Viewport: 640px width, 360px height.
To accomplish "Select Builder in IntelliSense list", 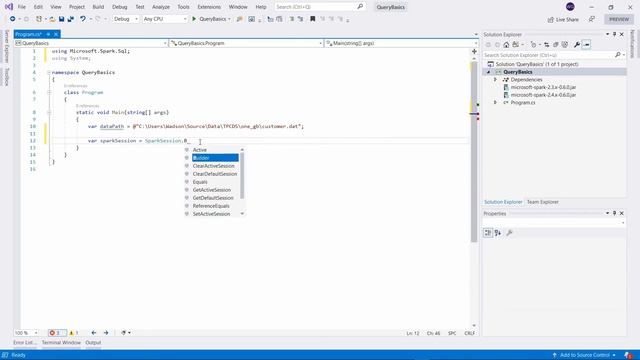I will click(215, 158).
